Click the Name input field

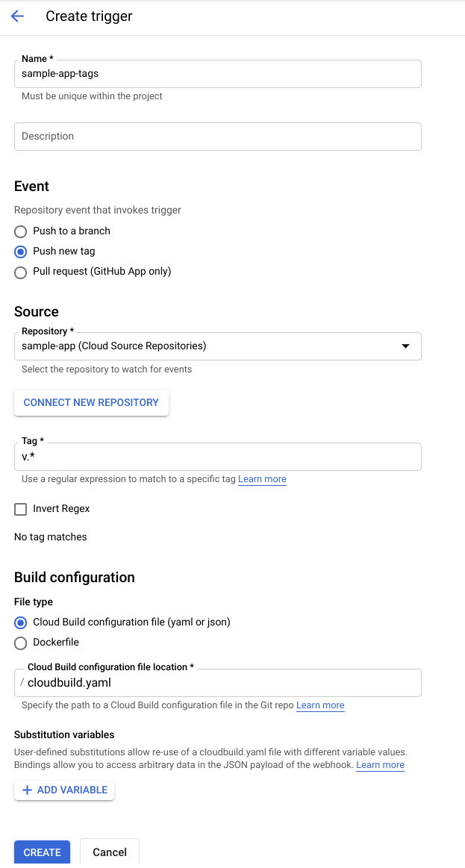[x=217, y=74]
